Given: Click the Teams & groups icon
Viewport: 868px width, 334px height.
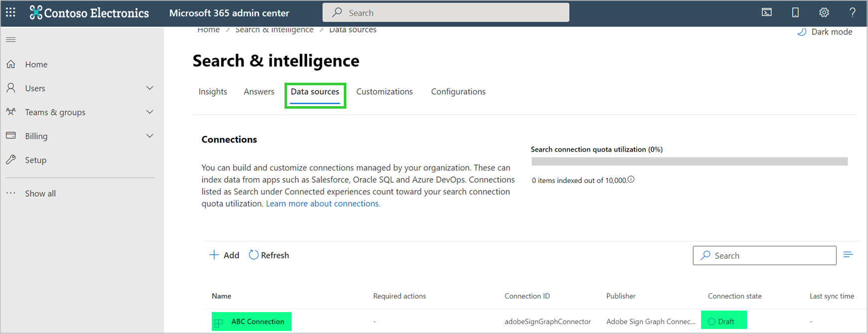Looking at the screenshot, I should (x=11, y=112).
